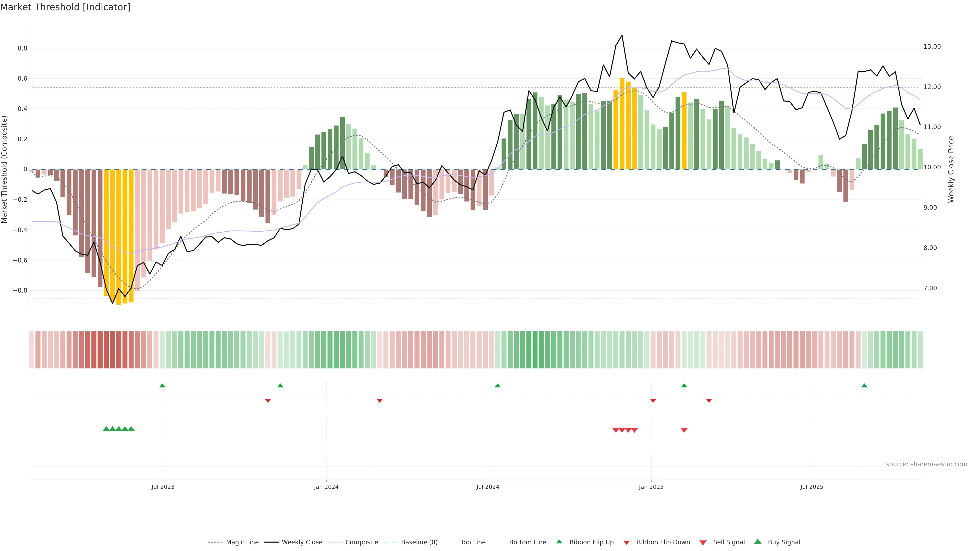Toggle the Bottom Line legend entry
This screenshot has width=980, height=551.
(527, 542)
